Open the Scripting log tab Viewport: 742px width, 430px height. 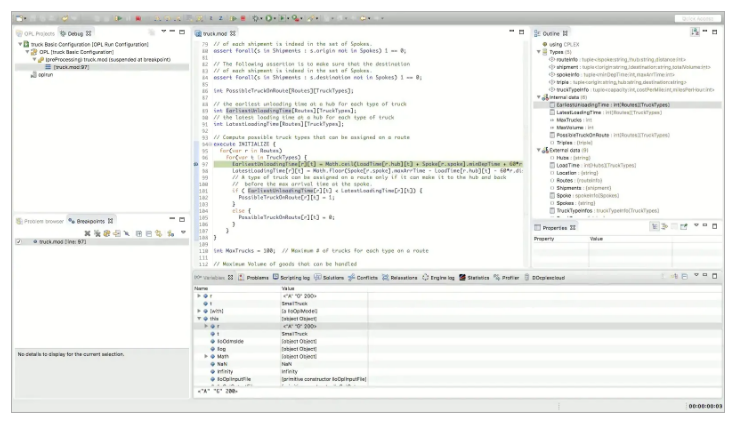tap(294, 277)
